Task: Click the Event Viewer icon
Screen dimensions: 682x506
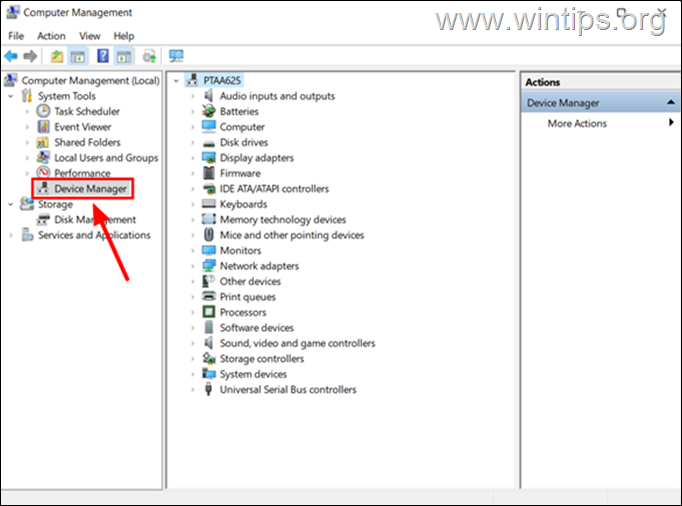Action: point(43,127)
